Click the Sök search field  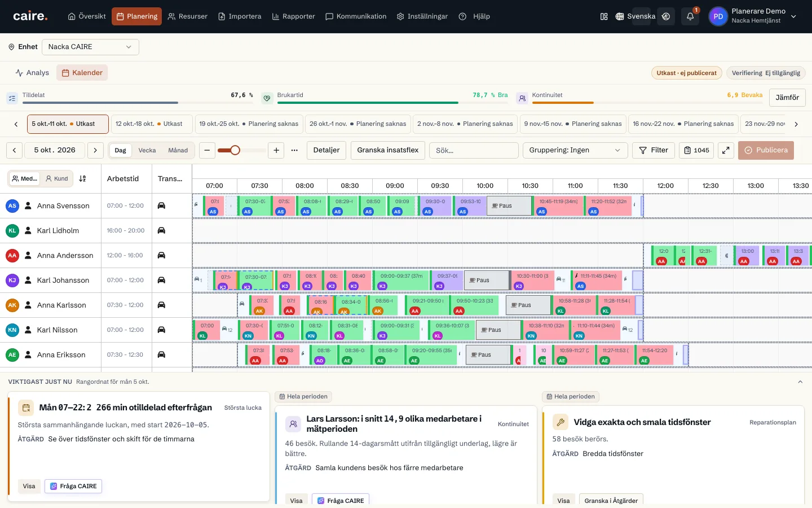(x=474, y=150)
